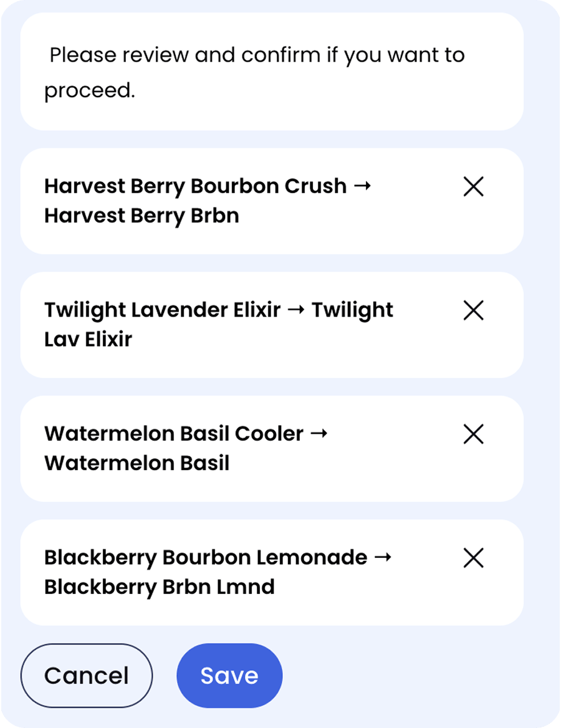The width and height of the screenshot is (561, 728).
Task: Click the original name Blackberry Bourbon Lemonade
Action: click(x=206, y=558)
